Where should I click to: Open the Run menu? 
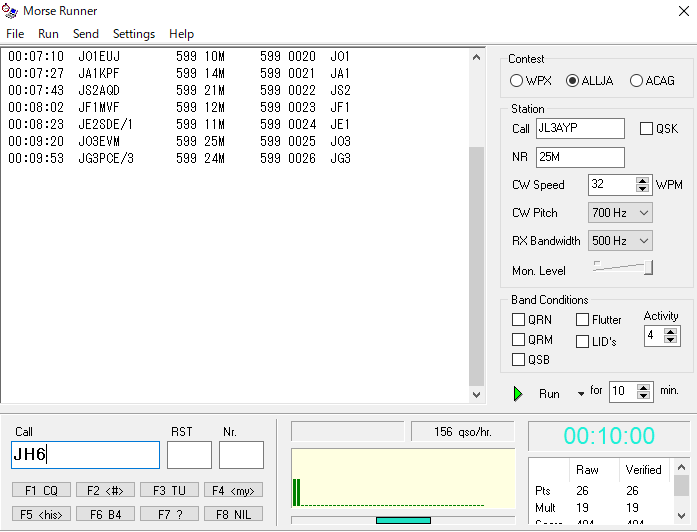[48, 34]
